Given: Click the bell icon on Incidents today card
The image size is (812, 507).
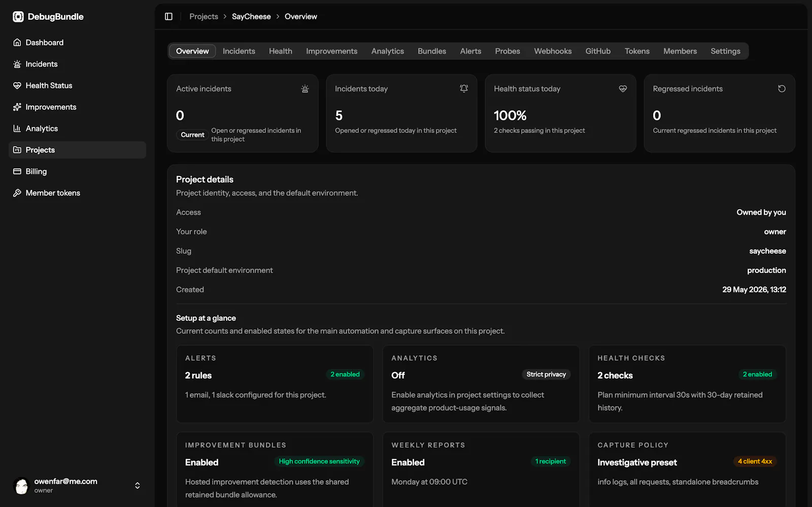Looking at the screenshot, I should pyautogui.click(x=464, y=89).
